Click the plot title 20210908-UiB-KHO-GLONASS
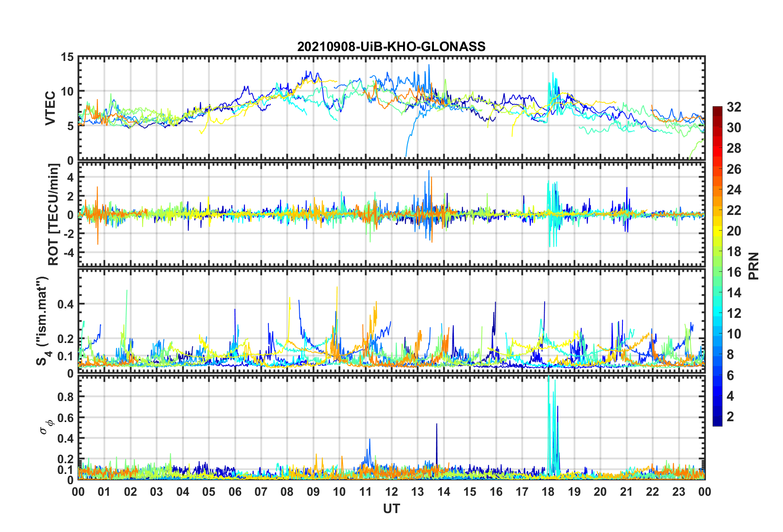Image resolution: width=783 pixels, height=532 pixels. click(391, 47)
